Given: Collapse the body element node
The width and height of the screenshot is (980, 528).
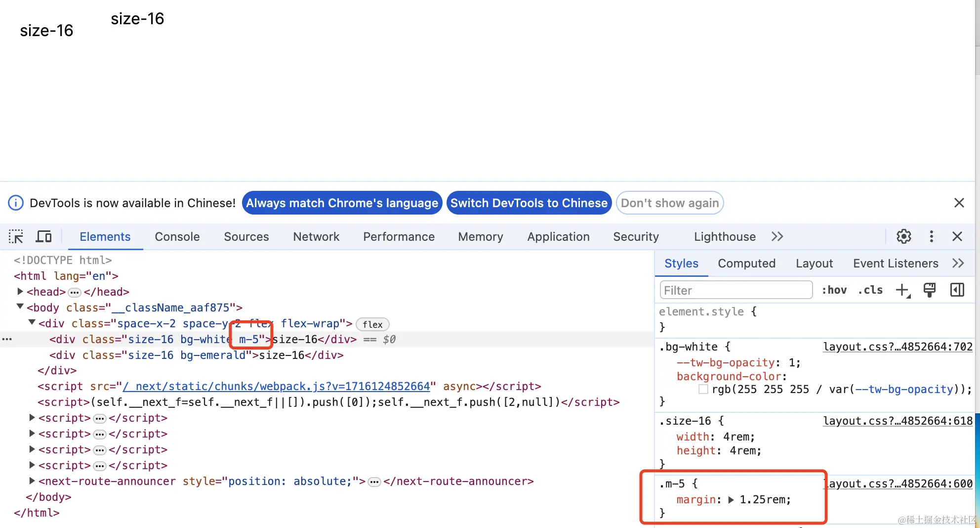Looking at the screenshot, I should [20, 307].
